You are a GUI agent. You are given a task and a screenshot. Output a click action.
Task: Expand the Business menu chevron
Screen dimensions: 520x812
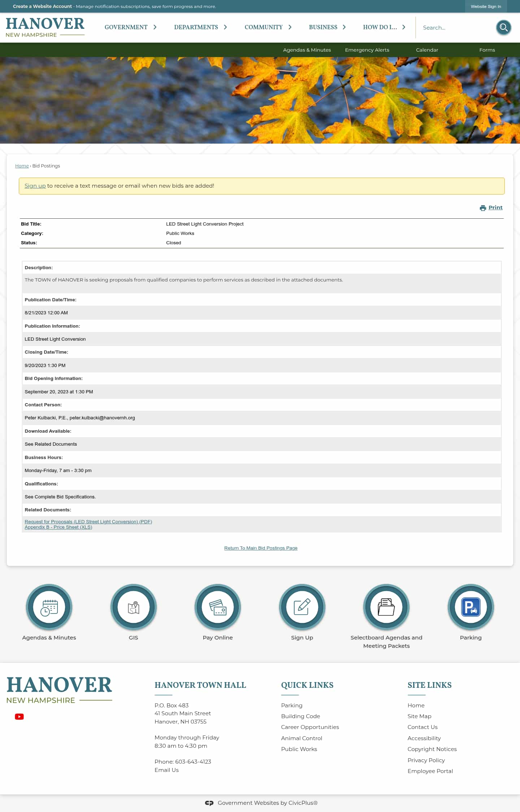(344, 27)
